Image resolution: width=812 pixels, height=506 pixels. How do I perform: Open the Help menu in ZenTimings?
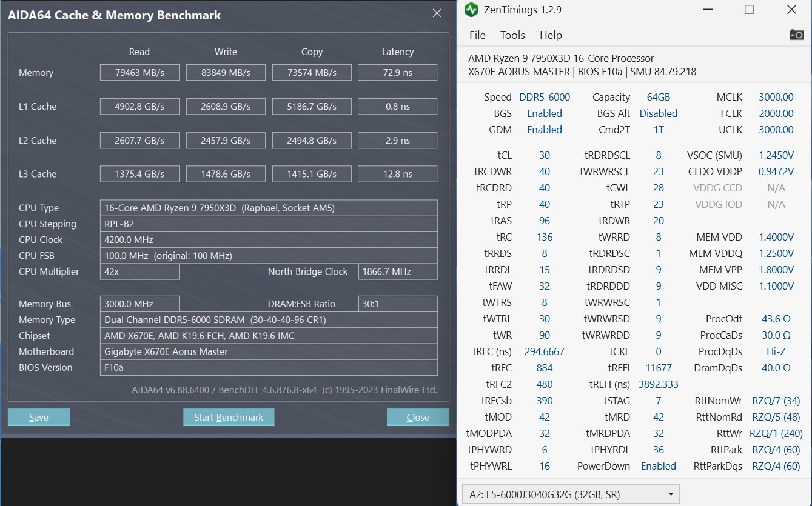[x=551, y=35]
